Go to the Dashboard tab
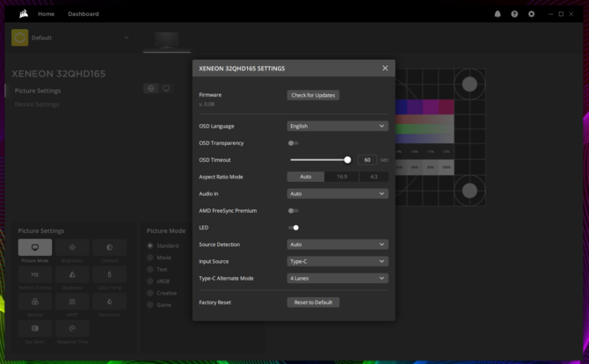This screenshot has width=589, height=364. [x=84, y=14]
